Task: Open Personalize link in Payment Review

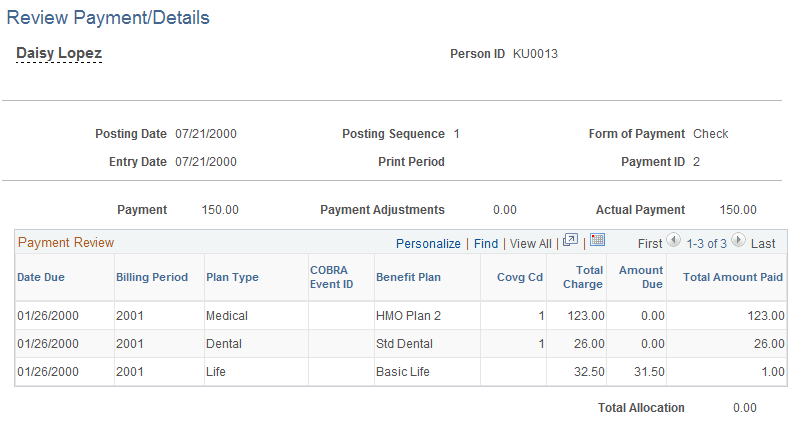Action: pyautogui.click(x=428, y=244)
